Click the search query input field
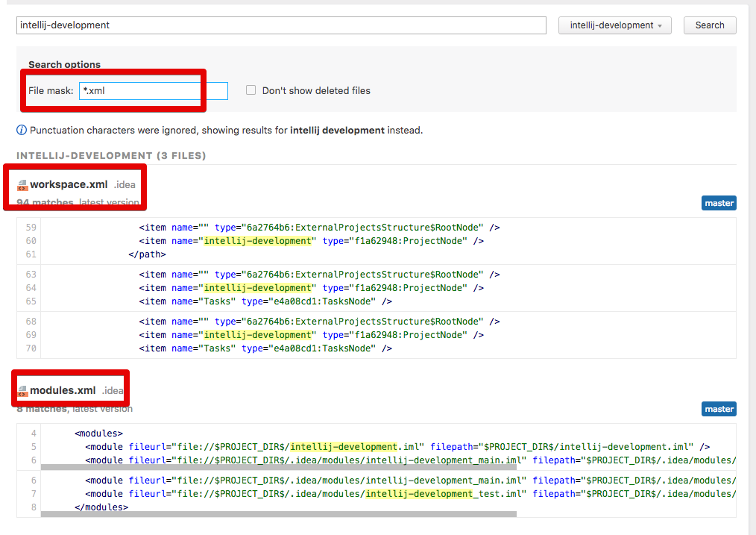The image size is (756, 535). 281,25
